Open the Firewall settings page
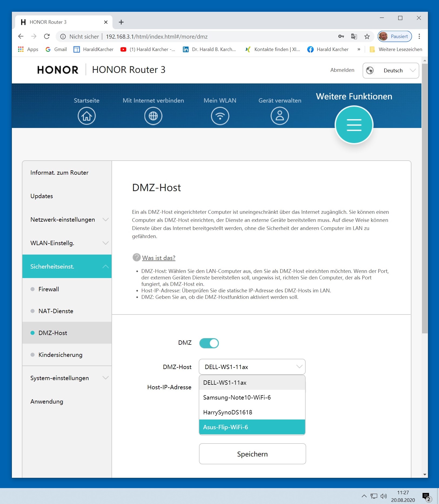Viewport: 439px width, 504px height. (67, 289)
